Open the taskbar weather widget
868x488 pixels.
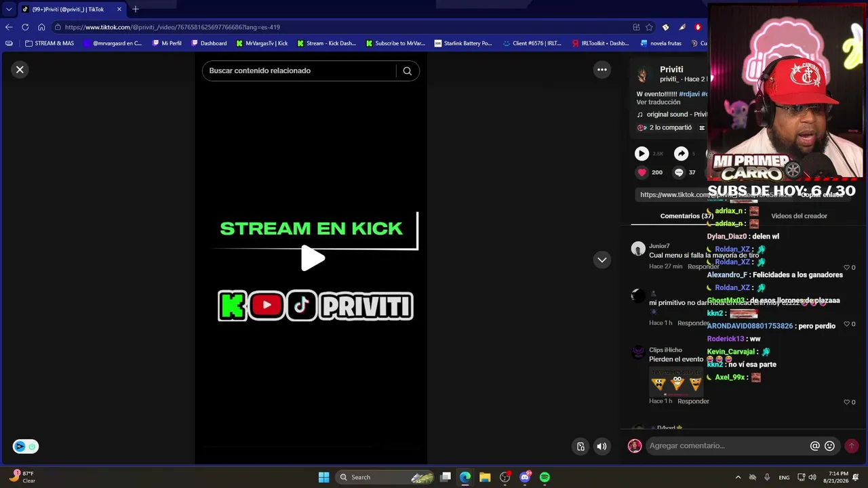[23, 477]
